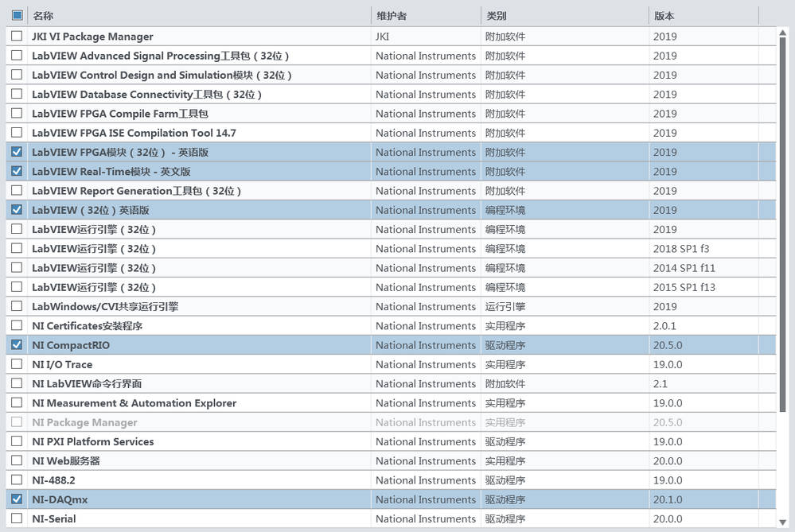Image resolution: width=795 pixels, height=532 pixels.
Task: Click the scrollbar down arrow
Action: click(783, 522)
